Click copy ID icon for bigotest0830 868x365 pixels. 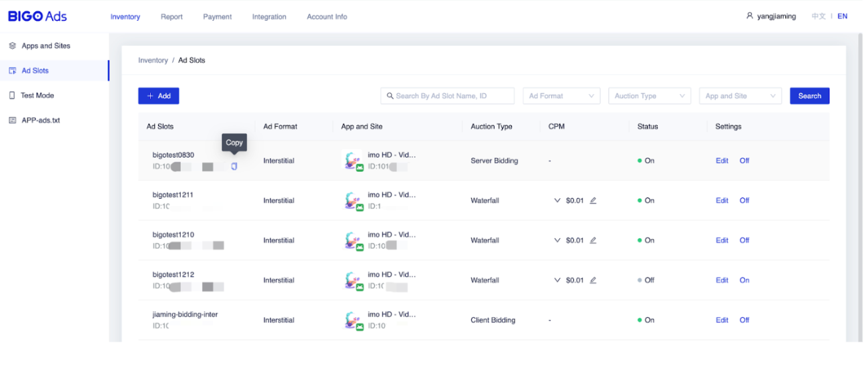tap(234, 166)
